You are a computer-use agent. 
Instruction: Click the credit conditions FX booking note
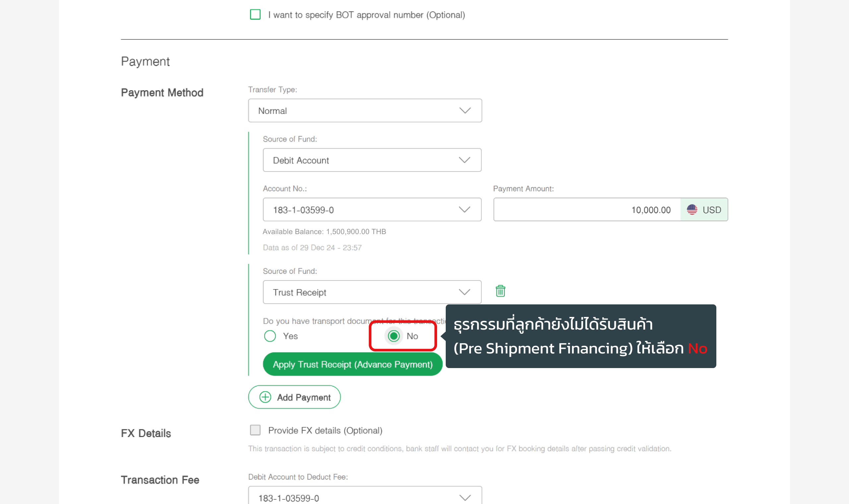pyautogui.click(x=459, y=449)
